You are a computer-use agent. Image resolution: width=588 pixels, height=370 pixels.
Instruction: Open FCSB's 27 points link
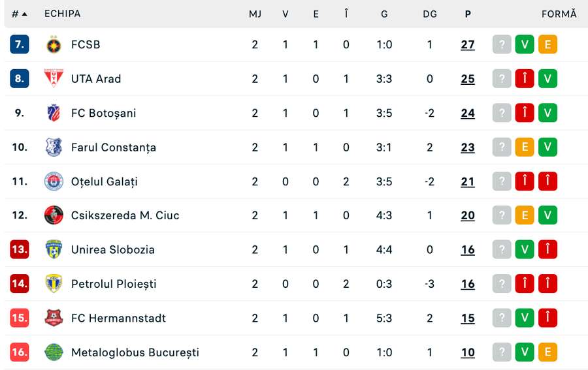468,45
